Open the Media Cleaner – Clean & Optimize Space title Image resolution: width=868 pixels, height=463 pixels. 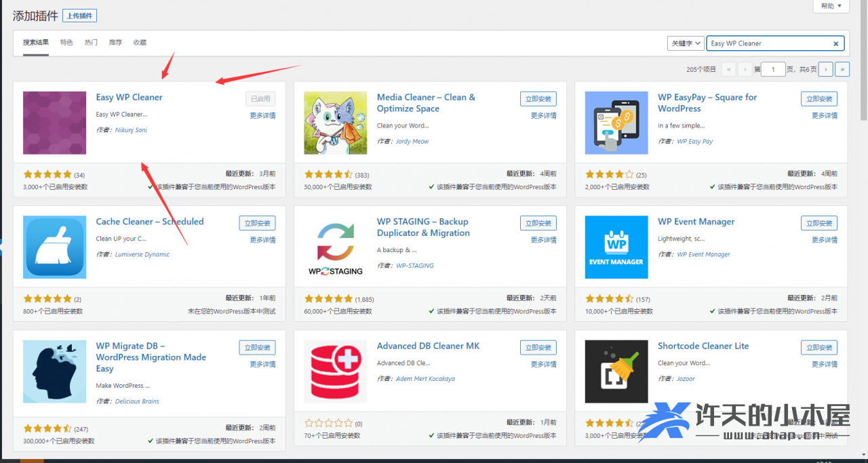click(426, 103)
